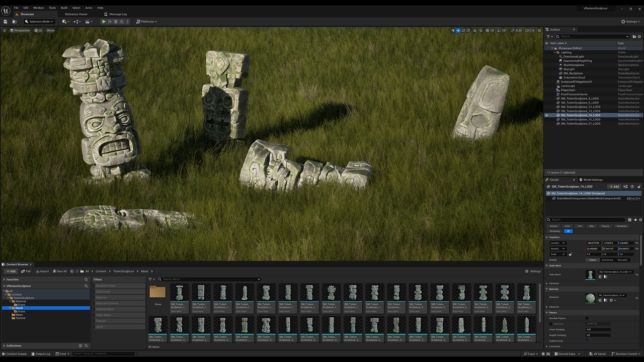Select the scale transform gizmo tool

point(468,31)
